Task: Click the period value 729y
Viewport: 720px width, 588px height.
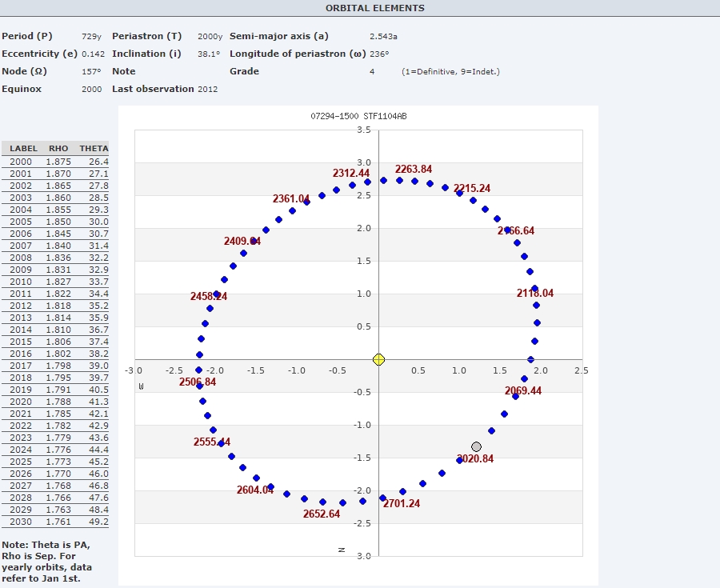Action: point(91,36)
